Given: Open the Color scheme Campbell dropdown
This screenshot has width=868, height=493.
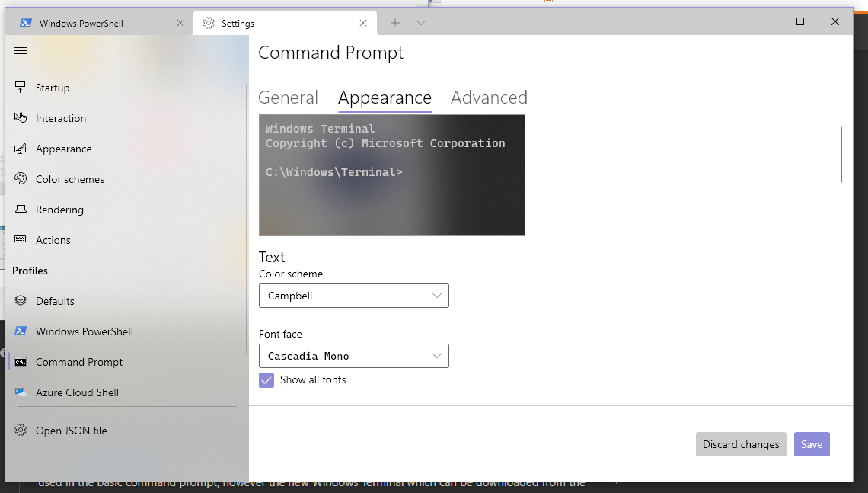Looking at the screenshot, I should [x=354, y=296].
